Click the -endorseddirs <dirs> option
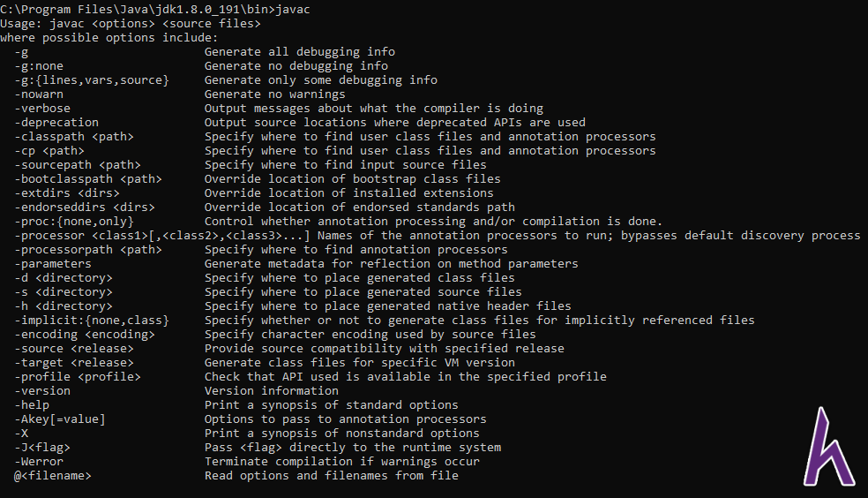The width and height of the screenshot is (868, 498). coord(85,207)
